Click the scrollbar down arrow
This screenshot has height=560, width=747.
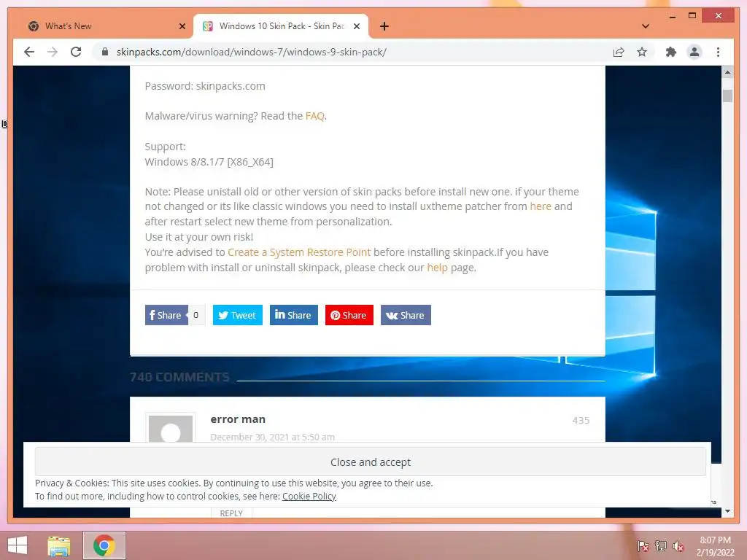[727, 511]
